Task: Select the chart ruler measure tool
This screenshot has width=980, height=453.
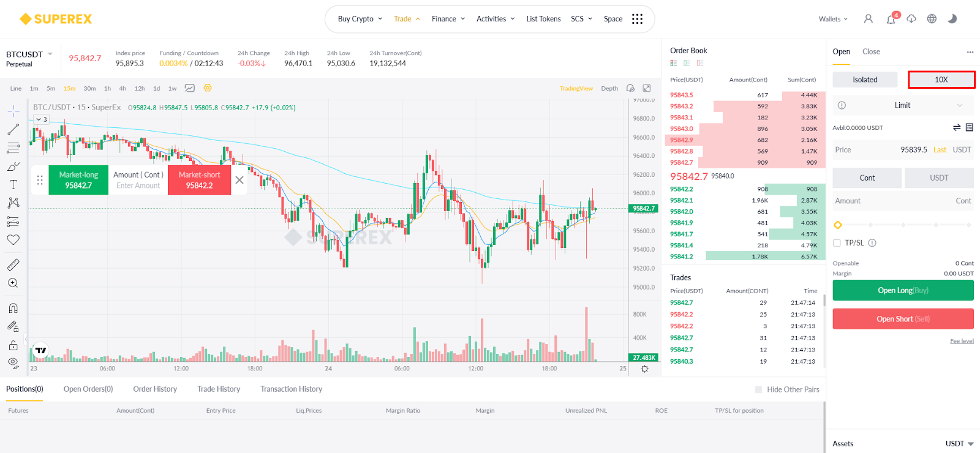Action: pyautogui.click(x=13, y=264)
